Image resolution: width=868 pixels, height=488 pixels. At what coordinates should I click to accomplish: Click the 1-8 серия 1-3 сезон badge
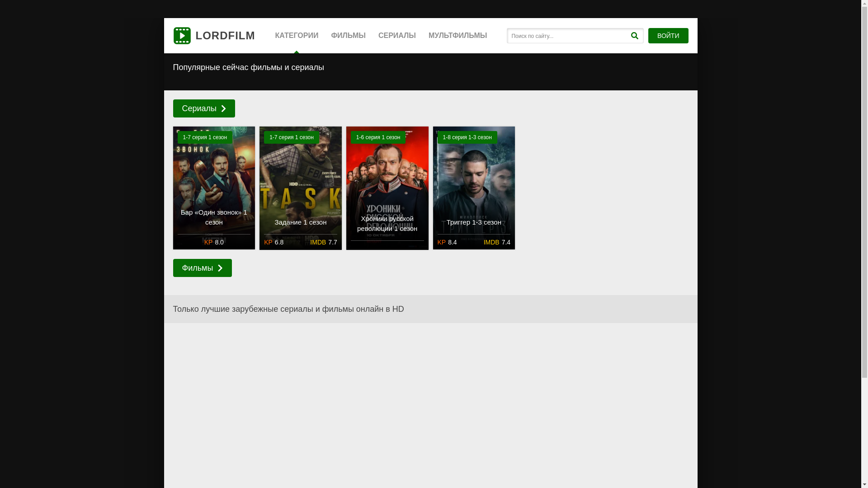[x=467, y=137]
